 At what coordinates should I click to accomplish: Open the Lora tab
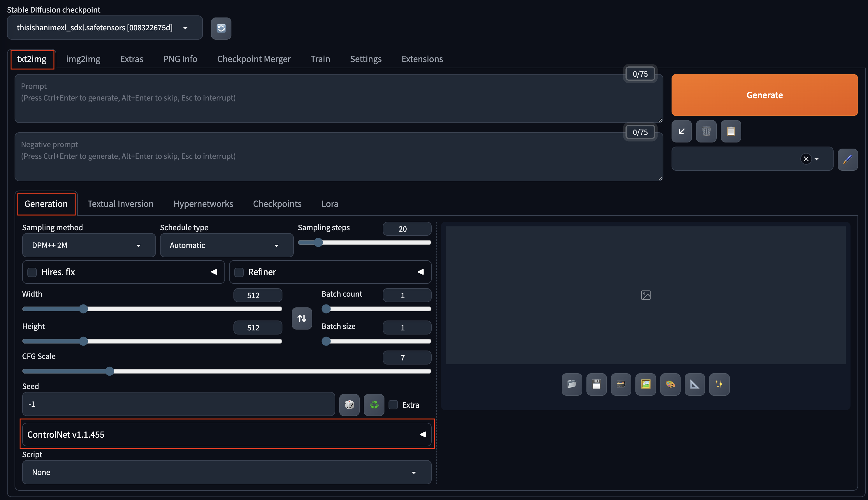329,204
